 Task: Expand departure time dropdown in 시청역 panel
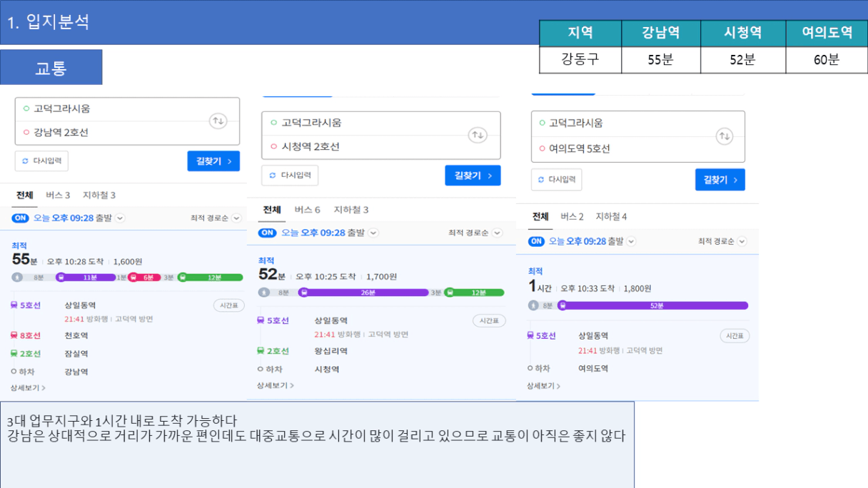point(373,233)
